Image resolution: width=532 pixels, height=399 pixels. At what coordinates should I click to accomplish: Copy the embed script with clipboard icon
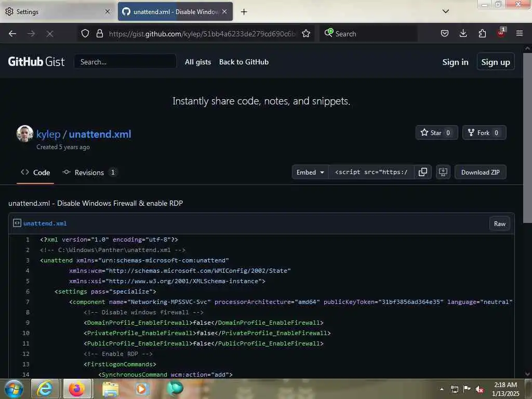(423, 172)
